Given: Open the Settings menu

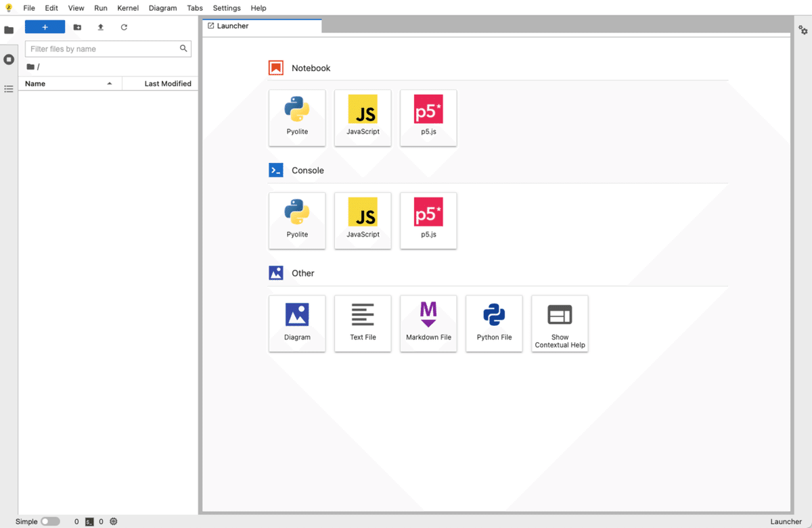Looking at the screenshot, I should [x=227, y=8].
